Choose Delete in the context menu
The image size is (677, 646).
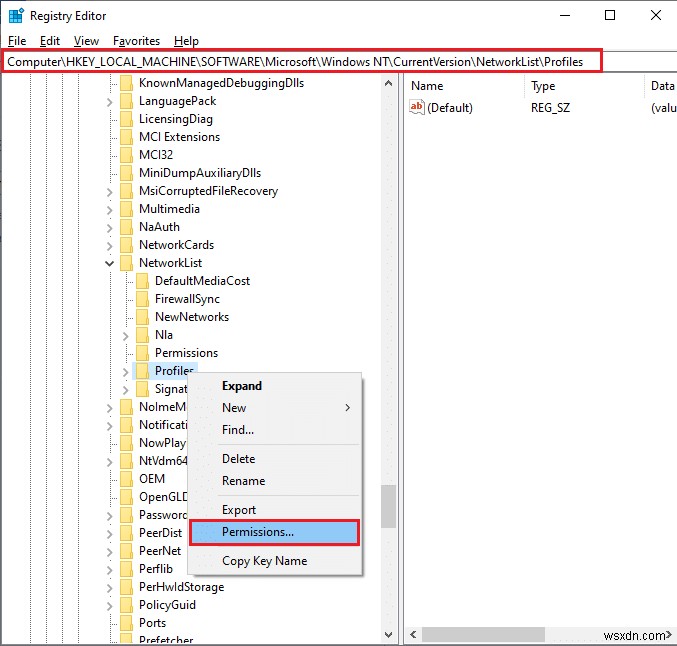point(275,459)
